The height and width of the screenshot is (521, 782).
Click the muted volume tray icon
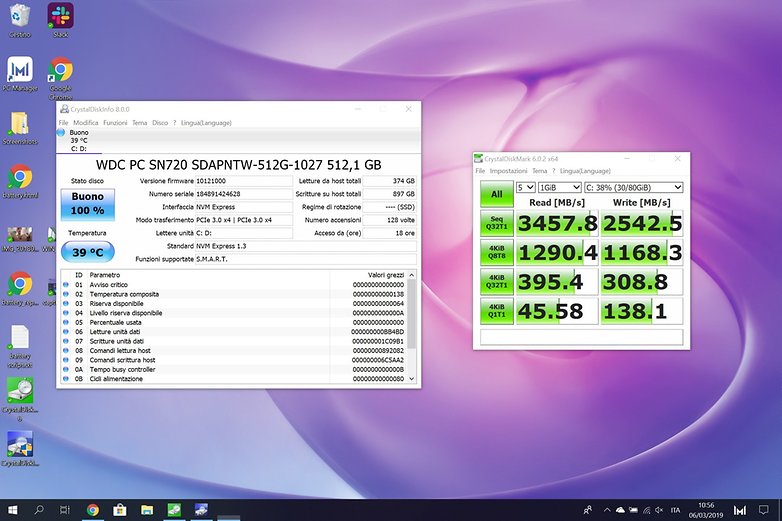tap(659, 510)
